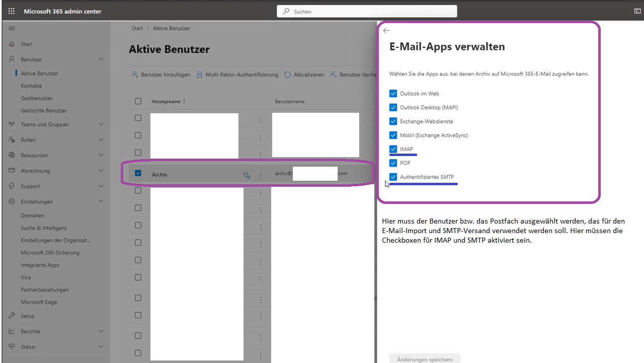Image resolution: width=644 pixels, height=363 pixels.
Task: Click the Abrechnung card icon
Action: pyautogui.click(x=12, y=171)
